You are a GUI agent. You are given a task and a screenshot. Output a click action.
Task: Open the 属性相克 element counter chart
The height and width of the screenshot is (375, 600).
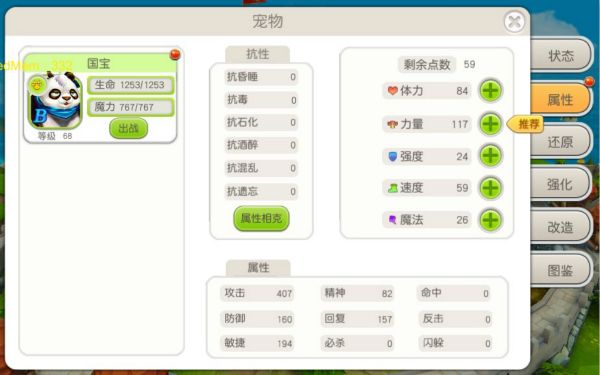[x=261, y=218]
